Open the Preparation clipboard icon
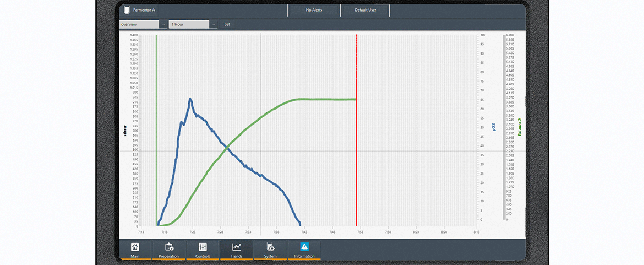Screen dimensions: 644x265 point(169,247)
